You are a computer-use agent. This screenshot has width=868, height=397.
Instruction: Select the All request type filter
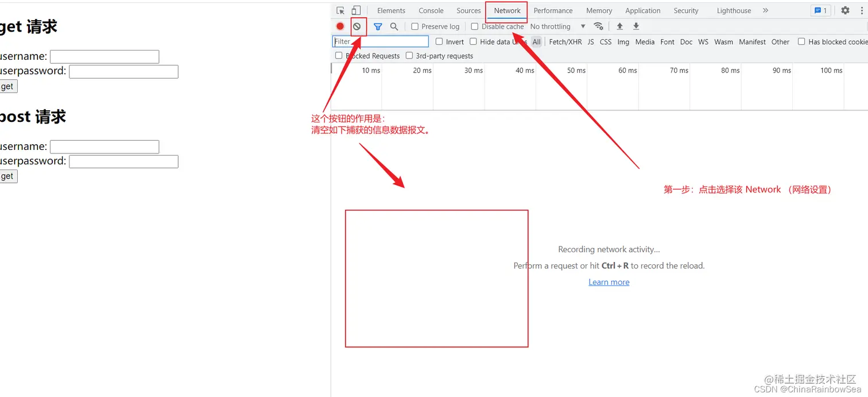(536, 42)
